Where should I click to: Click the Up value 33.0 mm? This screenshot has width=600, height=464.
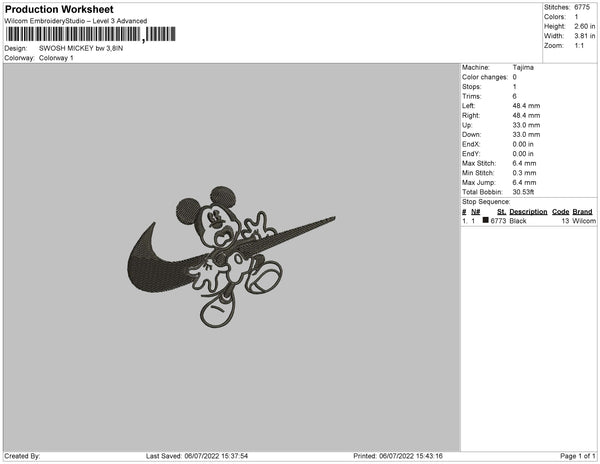(x=526, y=125)
